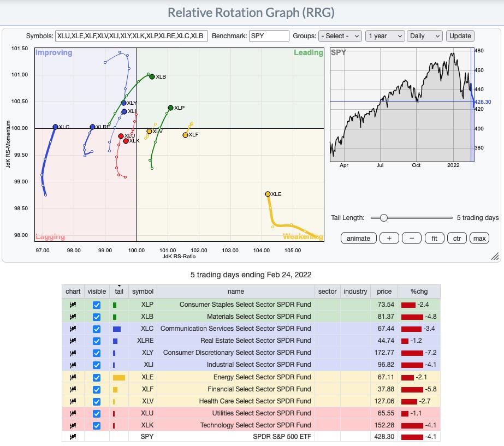Sort table by %chg column header
The width and height of the screenshot is (504, 446).
click(x=419, y=292)
